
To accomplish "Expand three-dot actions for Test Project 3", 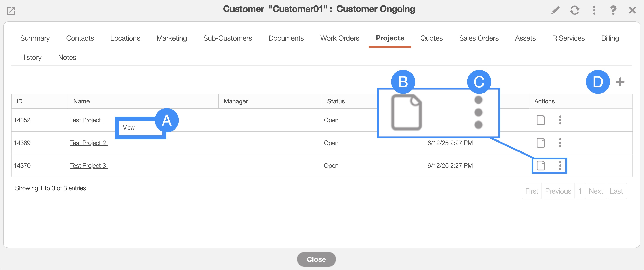I will click(560, 165).
